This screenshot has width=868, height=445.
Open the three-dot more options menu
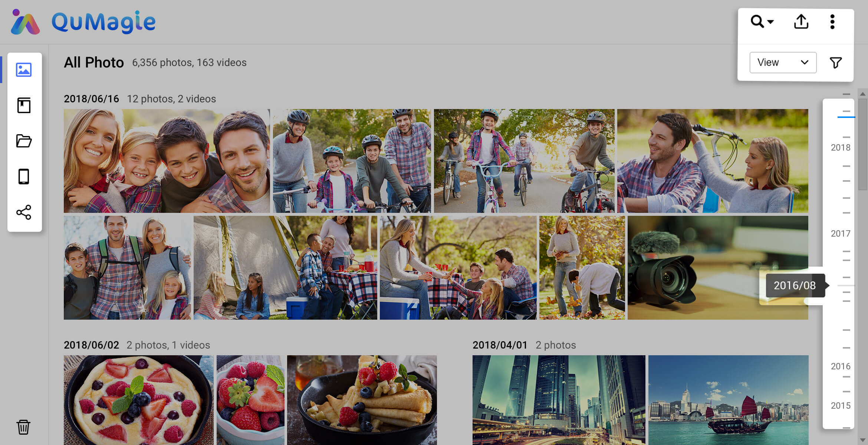coord(832,22)
